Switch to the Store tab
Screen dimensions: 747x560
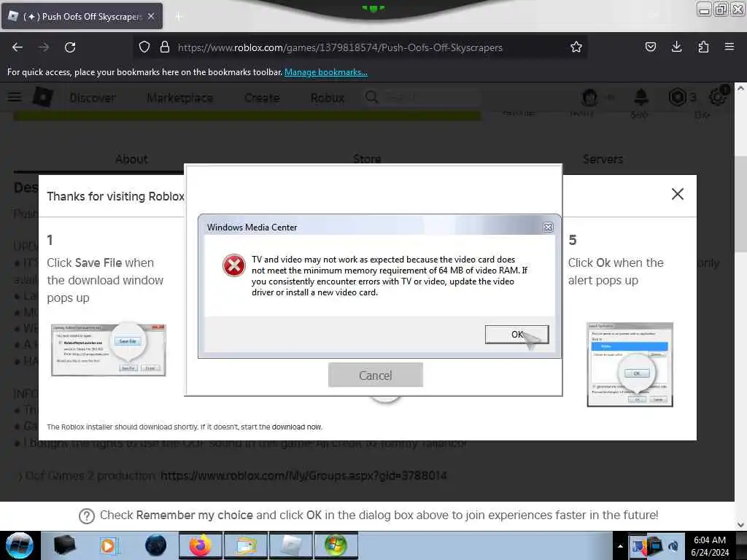pos(367,159)
